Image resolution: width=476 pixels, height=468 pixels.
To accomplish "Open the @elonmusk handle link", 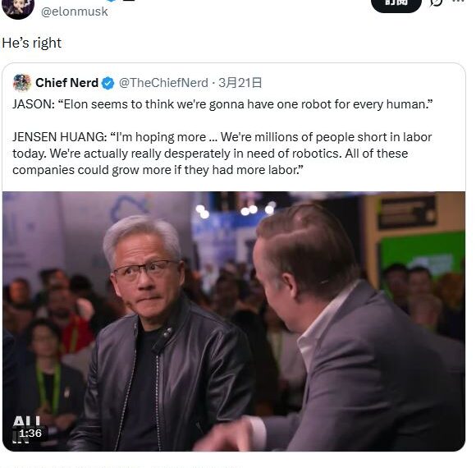I will (75, 11).
